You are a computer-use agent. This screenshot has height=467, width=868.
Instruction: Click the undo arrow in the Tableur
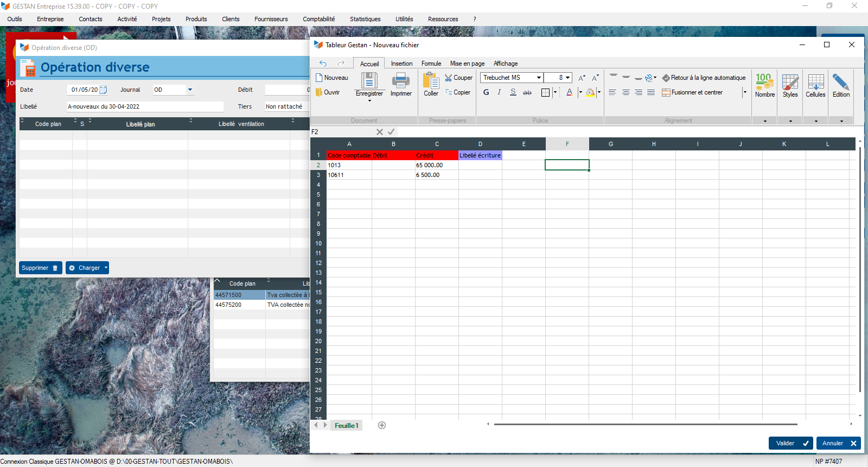tap(323, 64)
